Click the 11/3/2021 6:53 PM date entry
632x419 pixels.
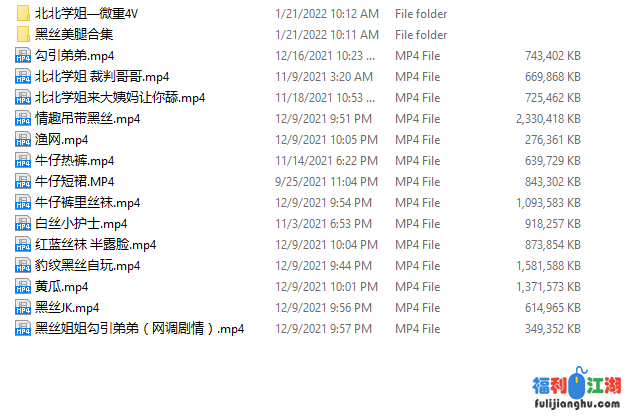[x=323, y=224]
